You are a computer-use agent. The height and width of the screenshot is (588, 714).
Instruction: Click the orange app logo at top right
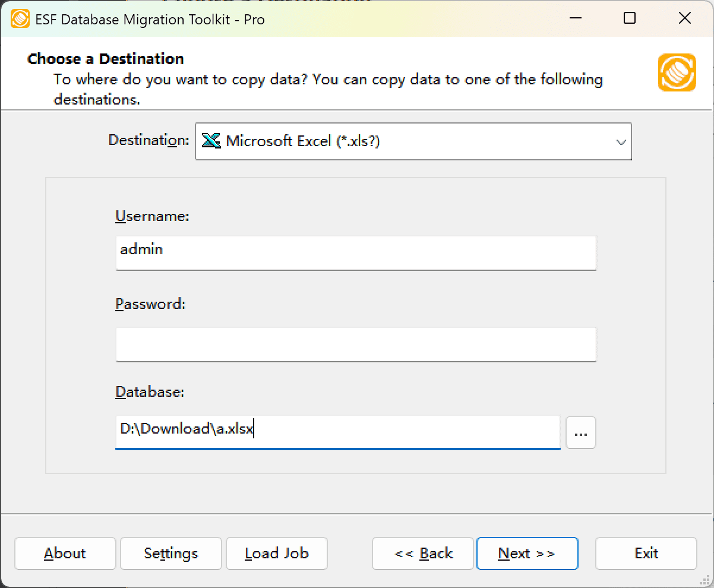(677, 73)
